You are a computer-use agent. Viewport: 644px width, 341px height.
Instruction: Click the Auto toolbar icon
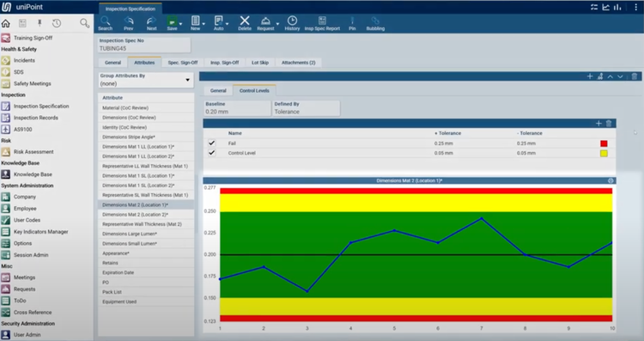(x=218, y=23)
